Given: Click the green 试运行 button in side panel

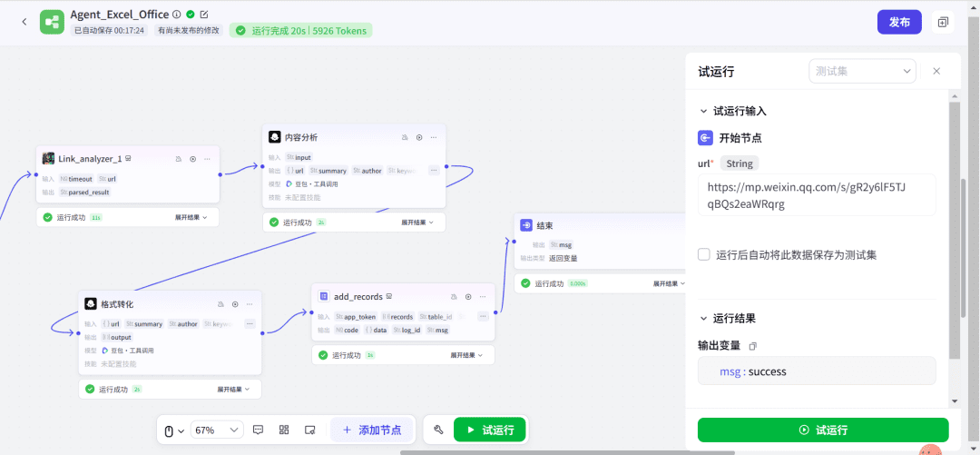Looking at the screenshot, I should [822, 430].
